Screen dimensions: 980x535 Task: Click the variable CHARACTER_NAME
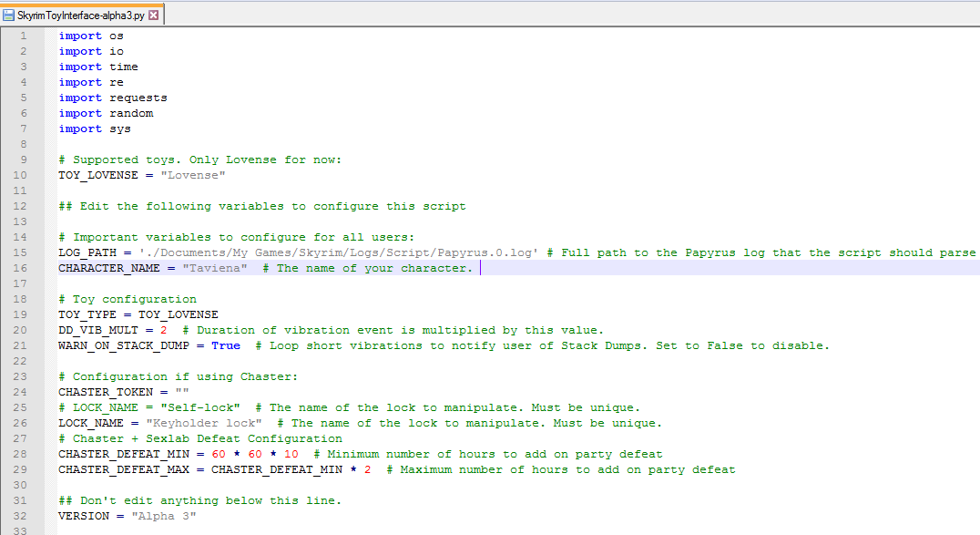coord(109,268)
